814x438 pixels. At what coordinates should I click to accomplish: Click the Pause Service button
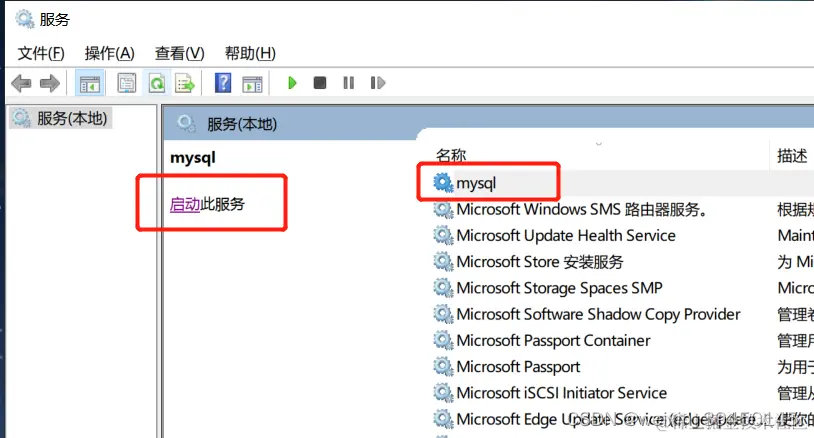click(348, 83)
